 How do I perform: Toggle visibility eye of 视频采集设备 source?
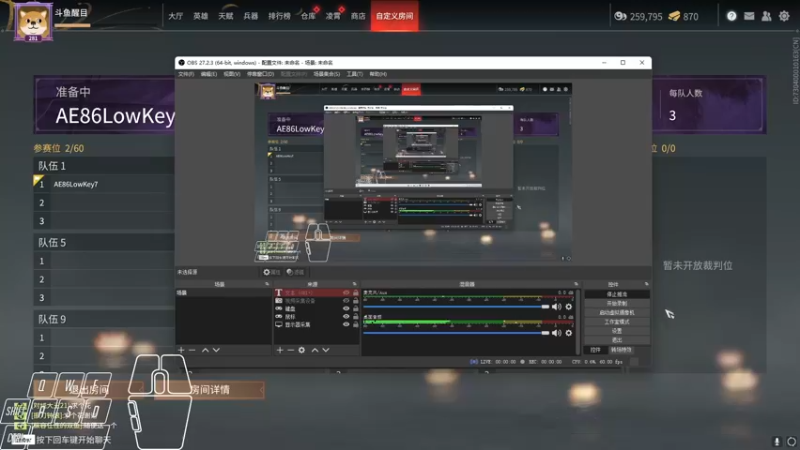[x=346, y=301]
